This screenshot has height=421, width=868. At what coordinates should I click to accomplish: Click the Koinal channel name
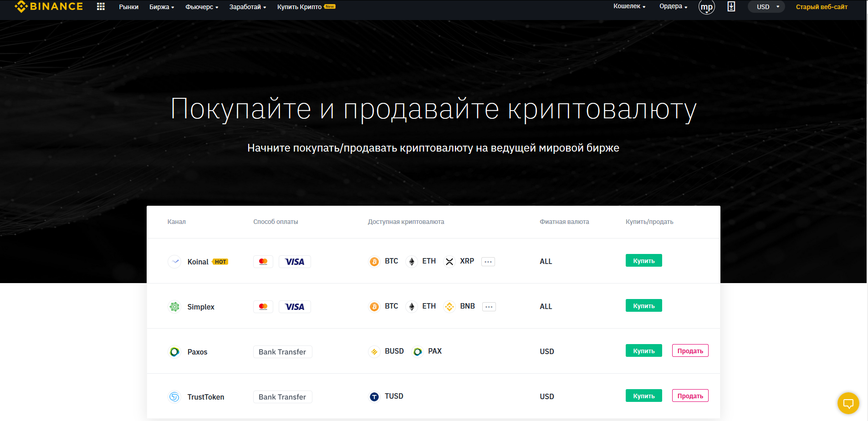tap(198, 262)
